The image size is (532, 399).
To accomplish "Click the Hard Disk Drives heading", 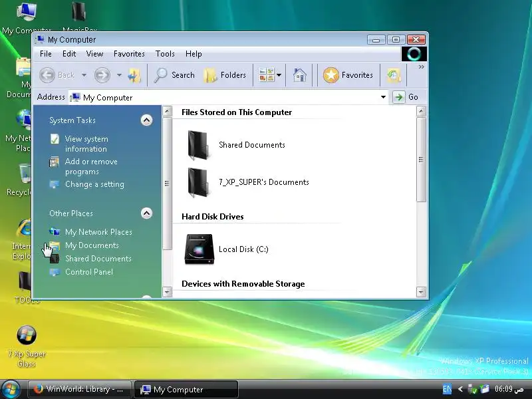I will (x=213, y=217).
